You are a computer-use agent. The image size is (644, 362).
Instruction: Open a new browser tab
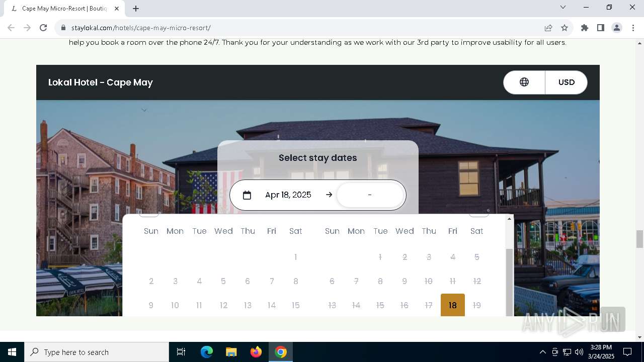pos(136,9)
